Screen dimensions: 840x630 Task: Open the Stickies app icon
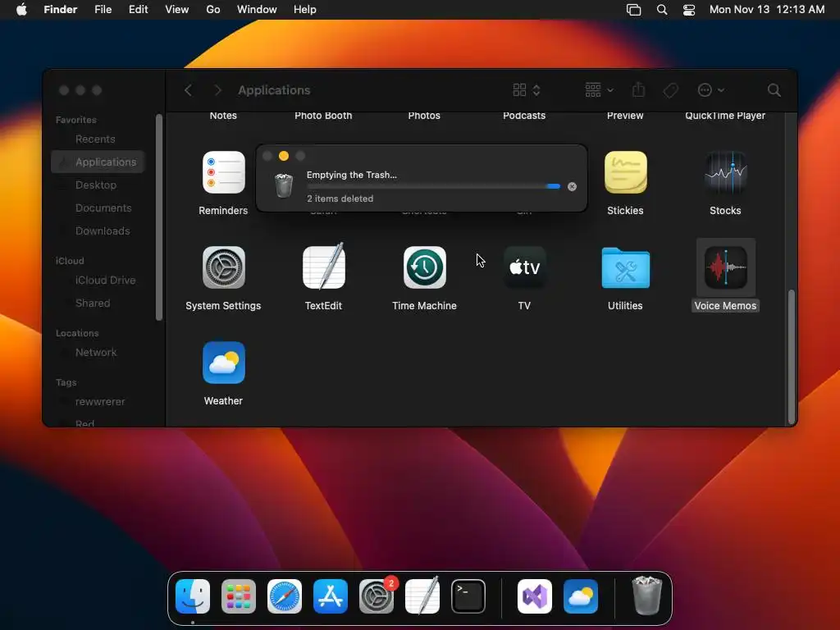pyautogui.click(x=625, y=172)
